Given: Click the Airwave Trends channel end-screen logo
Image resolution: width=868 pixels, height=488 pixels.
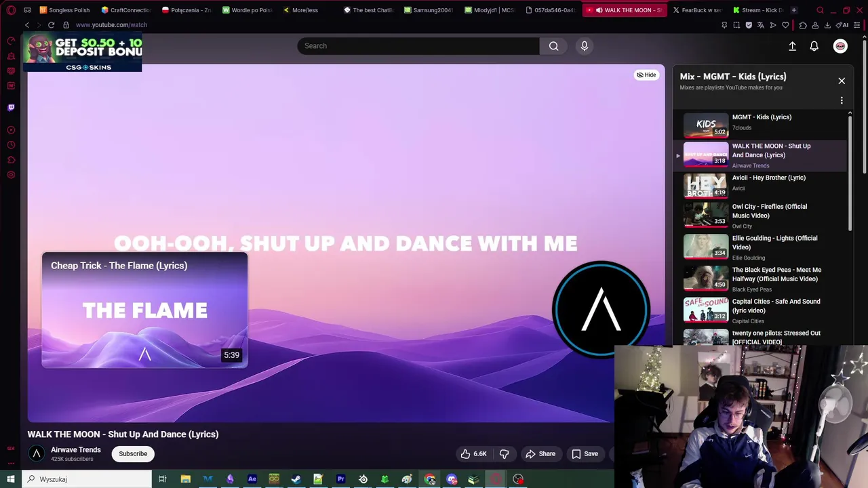Looking at the screenshot, I should (x=601, y=309).
